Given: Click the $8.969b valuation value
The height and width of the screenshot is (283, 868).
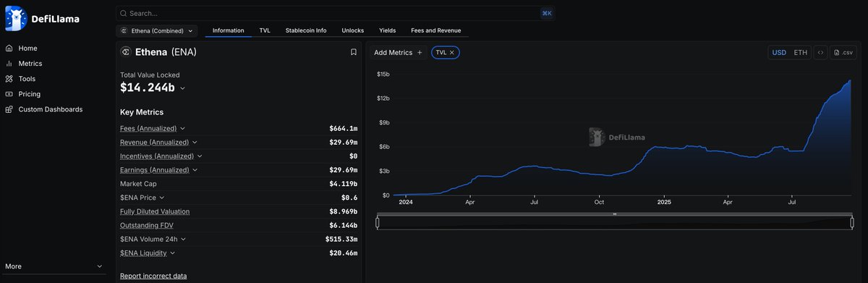Looking at the screenshot, I should (x=343, y=211).
